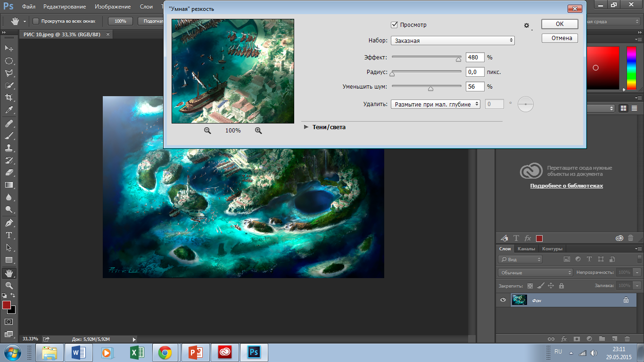The image size is (644, 362).
Task: Click Create new group folder icon
Action: pyautogui.click(x=602, y=338)
